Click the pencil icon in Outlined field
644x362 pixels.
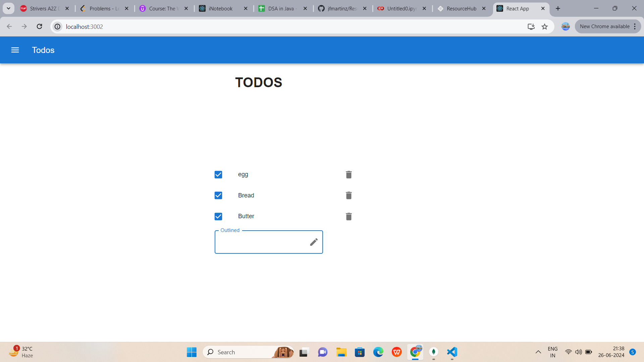pyautogui.click(x=314, y=242)
